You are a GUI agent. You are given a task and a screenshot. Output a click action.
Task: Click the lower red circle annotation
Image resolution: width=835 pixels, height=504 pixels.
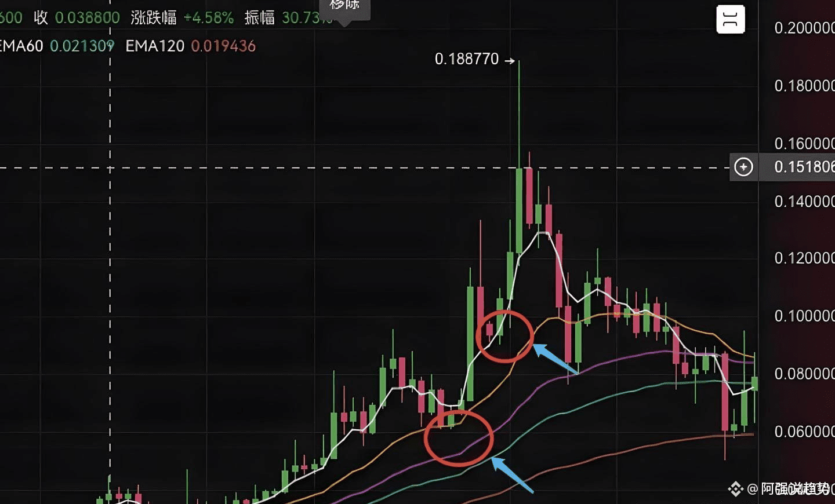(x=458, y=438)
